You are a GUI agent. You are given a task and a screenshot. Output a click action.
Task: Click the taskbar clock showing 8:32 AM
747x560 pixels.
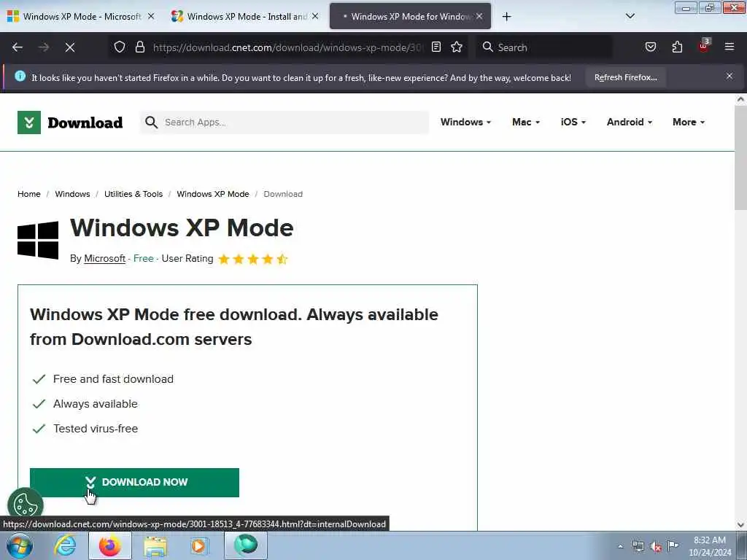709,546
